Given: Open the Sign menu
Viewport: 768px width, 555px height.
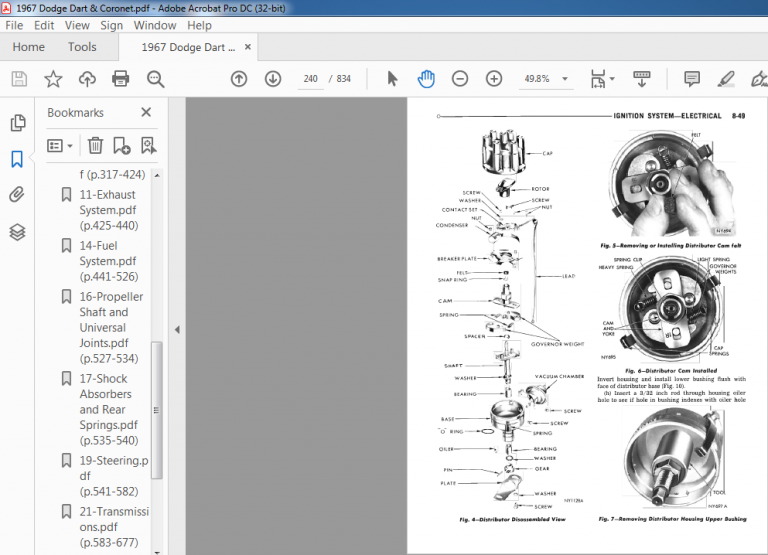Looking at the screenshot, I should [112, 25].
